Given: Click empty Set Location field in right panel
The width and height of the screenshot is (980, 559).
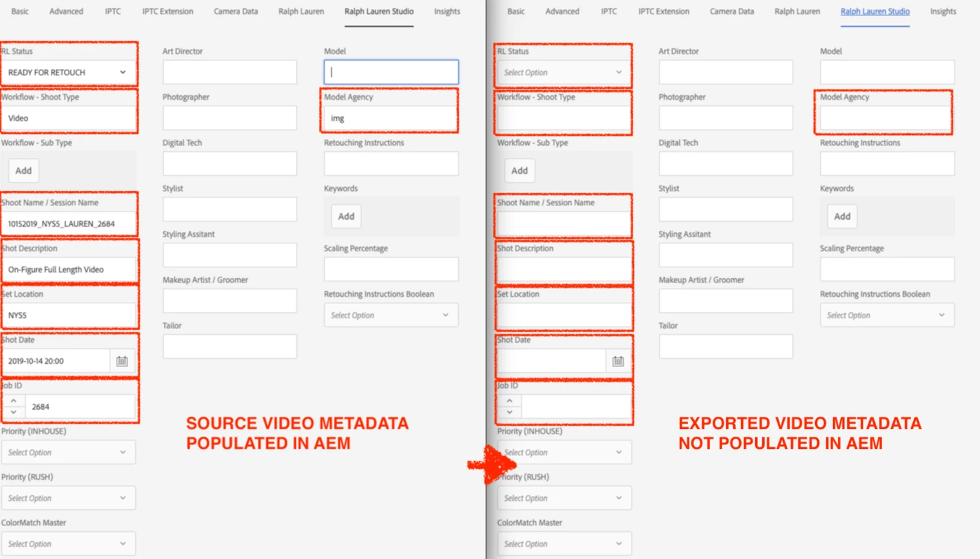Looking at the screenshot, I should point(564,315).
